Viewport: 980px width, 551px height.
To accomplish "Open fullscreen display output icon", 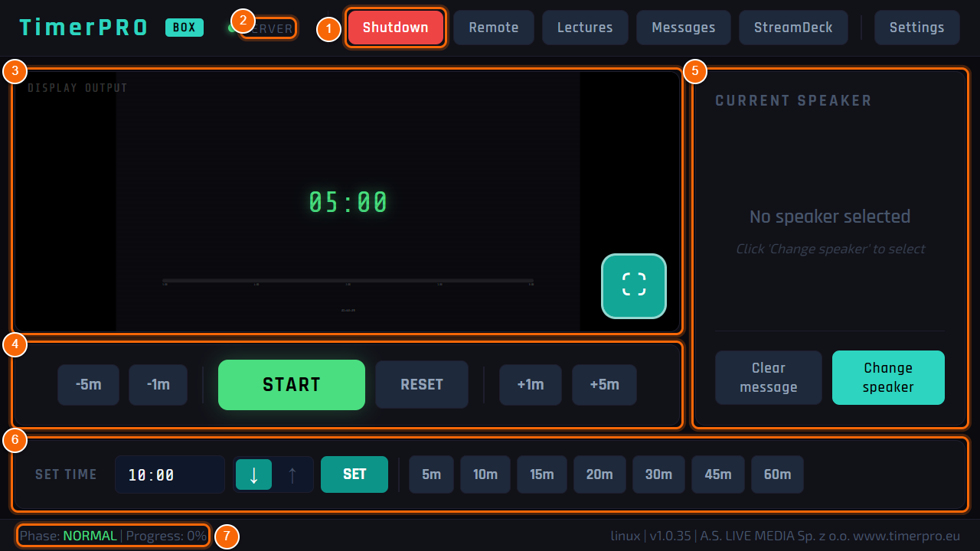I will (634, 285).
